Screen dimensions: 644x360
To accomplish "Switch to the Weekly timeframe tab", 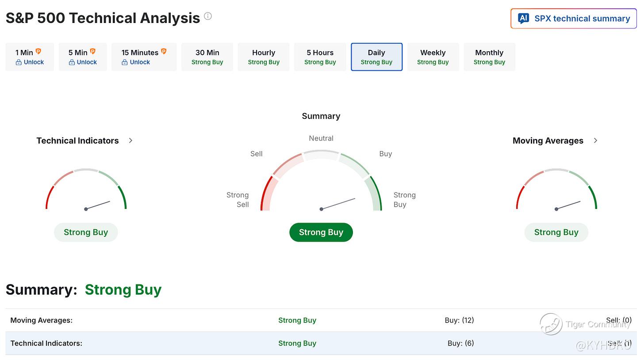I will (433, 57).
